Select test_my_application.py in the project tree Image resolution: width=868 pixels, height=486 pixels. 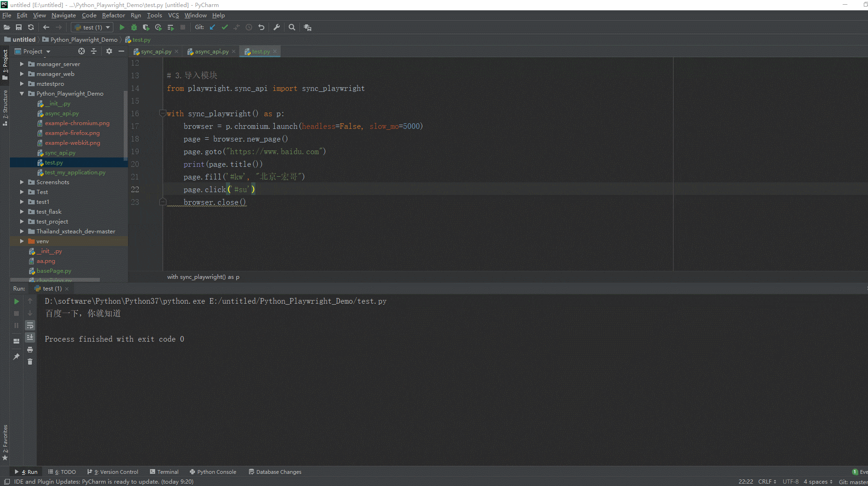75,172
